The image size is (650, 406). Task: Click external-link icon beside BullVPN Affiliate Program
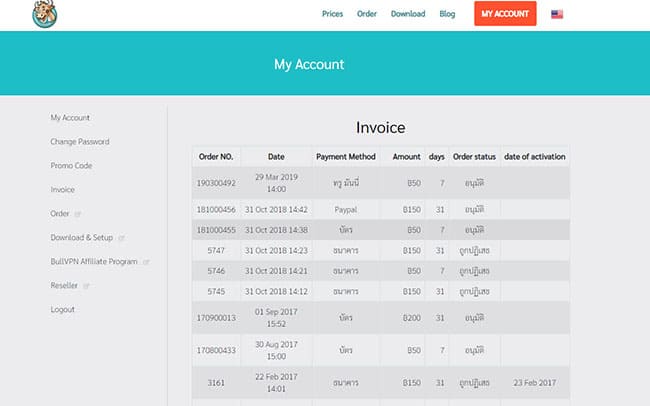[146, 262]
